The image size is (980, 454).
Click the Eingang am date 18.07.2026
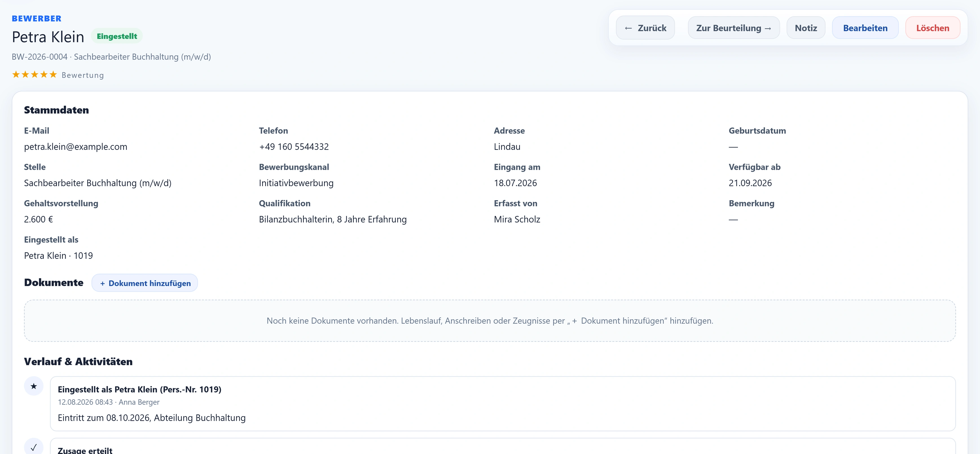(515, 183)
